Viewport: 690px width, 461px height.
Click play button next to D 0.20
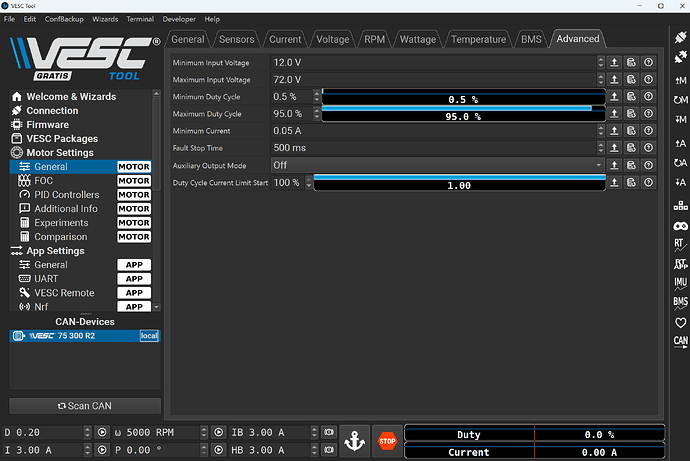(101, 433)
